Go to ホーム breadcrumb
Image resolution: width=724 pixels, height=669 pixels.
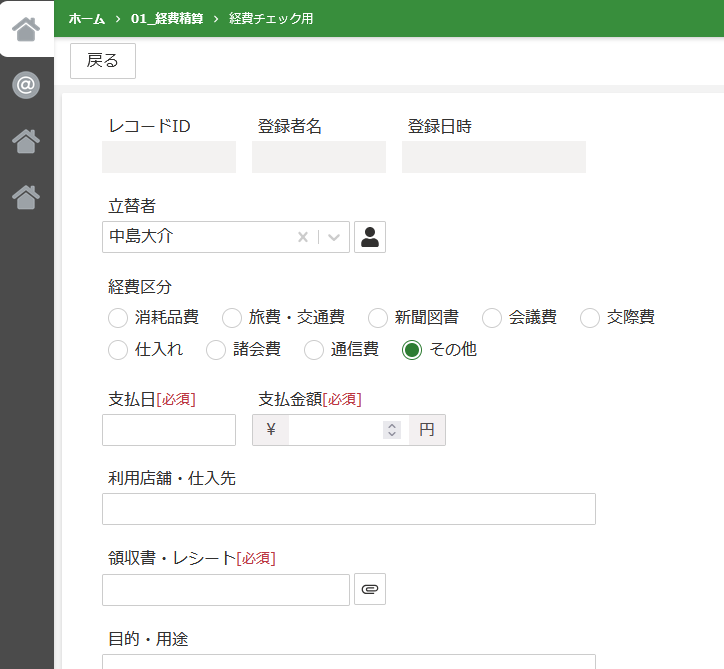[87, 19]
